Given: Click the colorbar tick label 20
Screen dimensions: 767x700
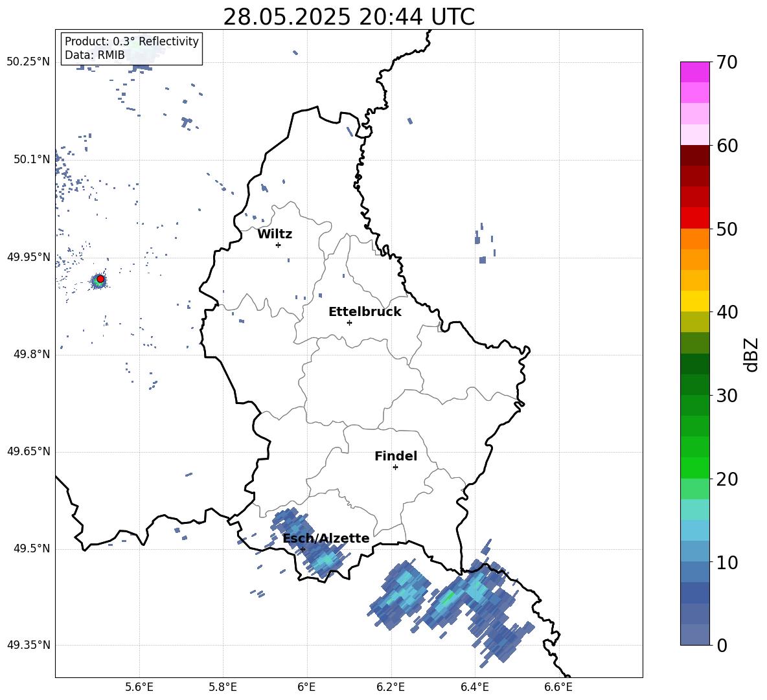Looking at the screenshot, I should (x=727, y=479).
